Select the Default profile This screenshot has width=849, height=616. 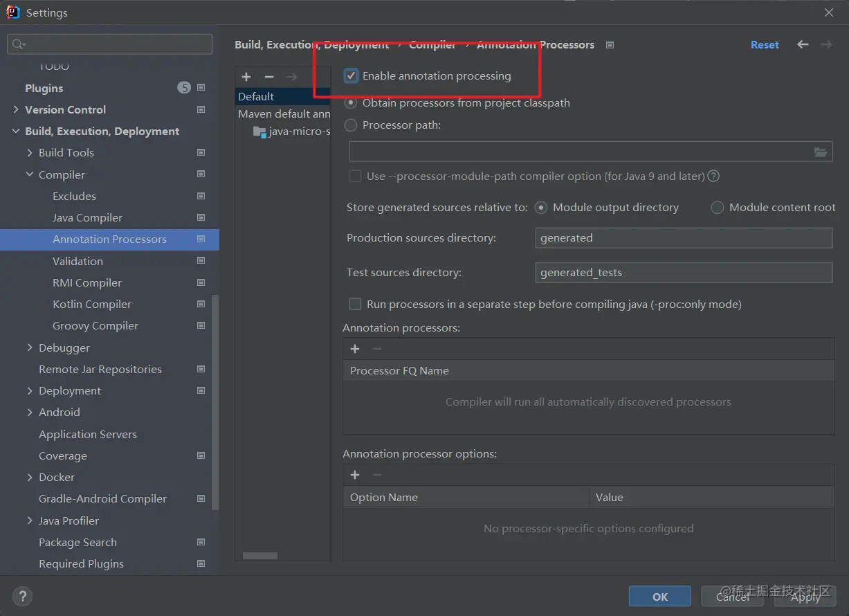pos(283,96)
